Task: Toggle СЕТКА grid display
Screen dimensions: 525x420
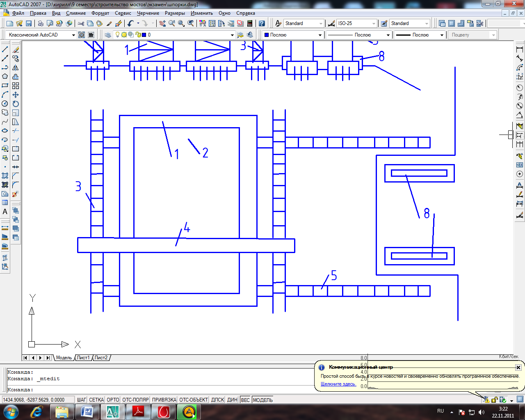Action: (x=96, y=400)
